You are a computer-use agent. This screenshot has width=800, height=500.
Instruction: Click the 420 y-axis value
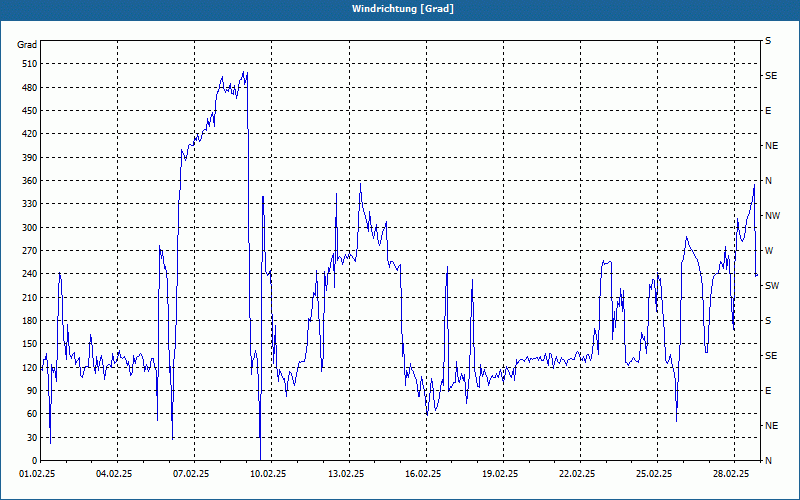30,134
